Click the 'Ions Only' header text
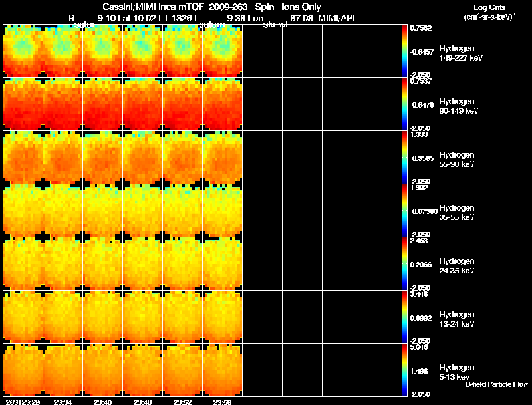The height and width of the screenshot is (405, 532). [x=301, y=7]
